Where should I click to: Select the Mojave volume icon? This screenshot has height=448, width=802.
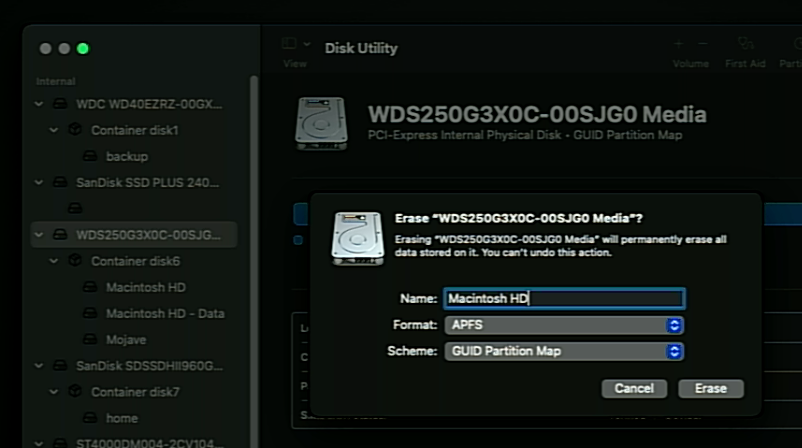coord(90,340)
